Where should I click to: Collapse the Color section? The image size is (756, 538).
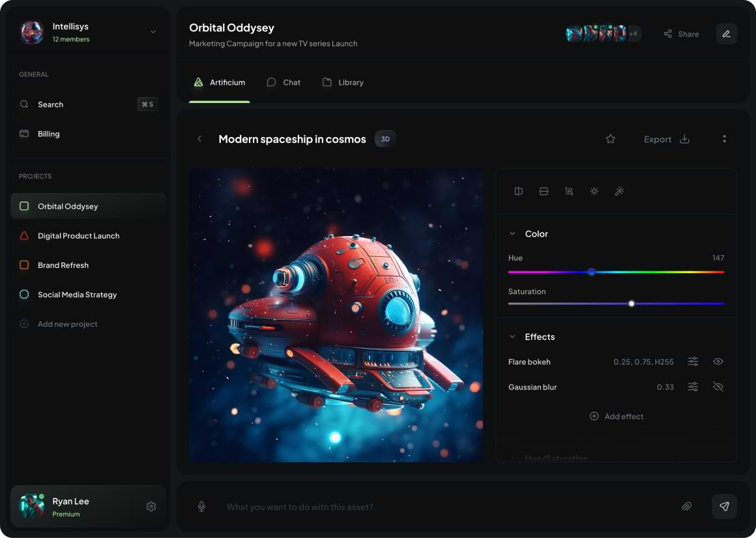pos(512,233)
